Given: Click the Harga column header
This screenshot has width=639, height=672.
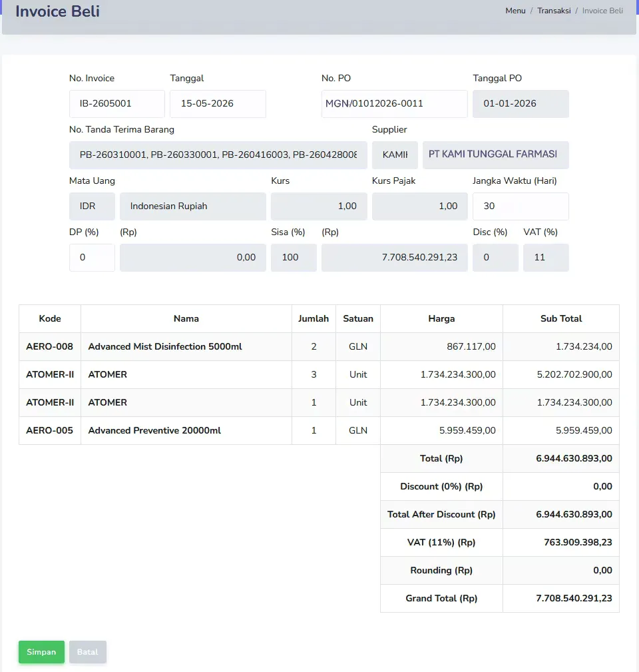Looking at the screenshot, I should coord(441,318).
